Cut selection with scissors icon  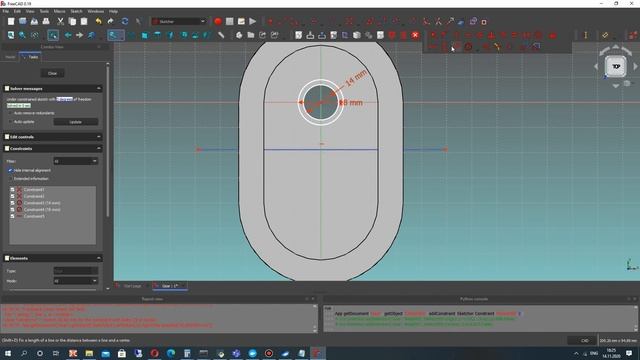(x=60, y=22)
